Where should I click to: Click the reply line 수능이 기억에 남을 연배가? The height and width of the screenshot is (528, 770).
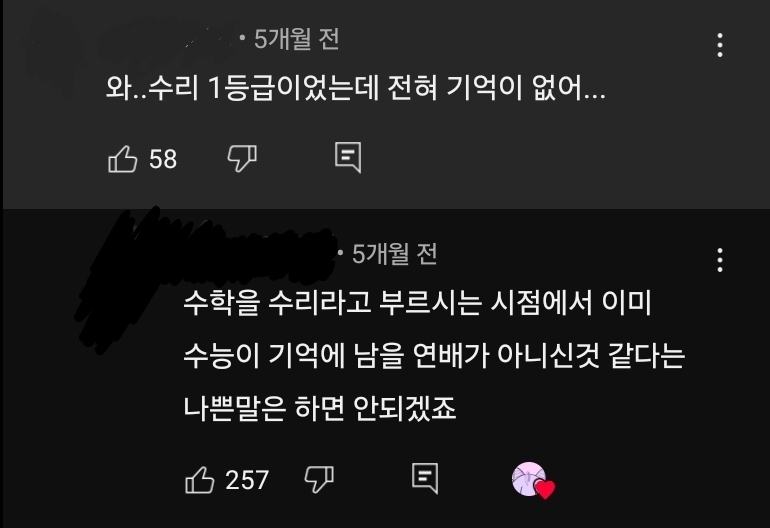pyautogui.click(x=336, y=356)
